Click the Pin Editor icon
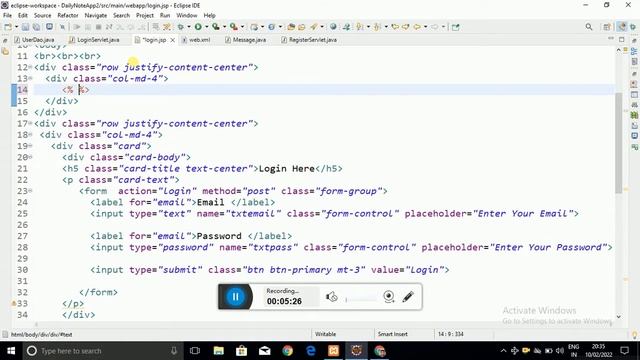The width and height of the screenshot is (640, 360). 456,27
